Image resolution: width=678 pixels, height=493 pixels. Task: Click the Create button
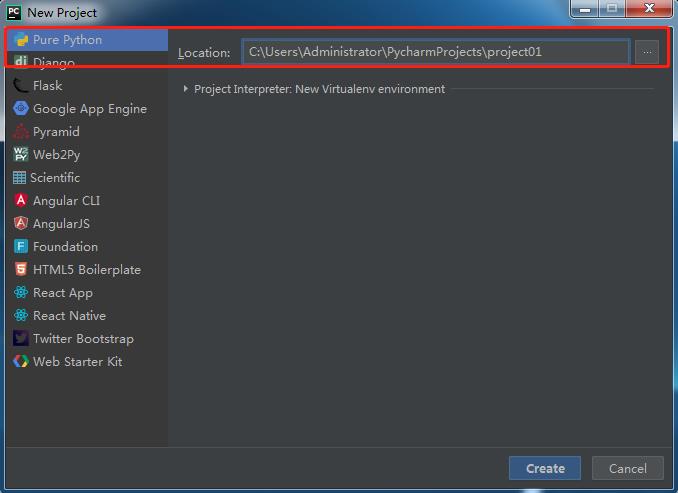[545, 468]
